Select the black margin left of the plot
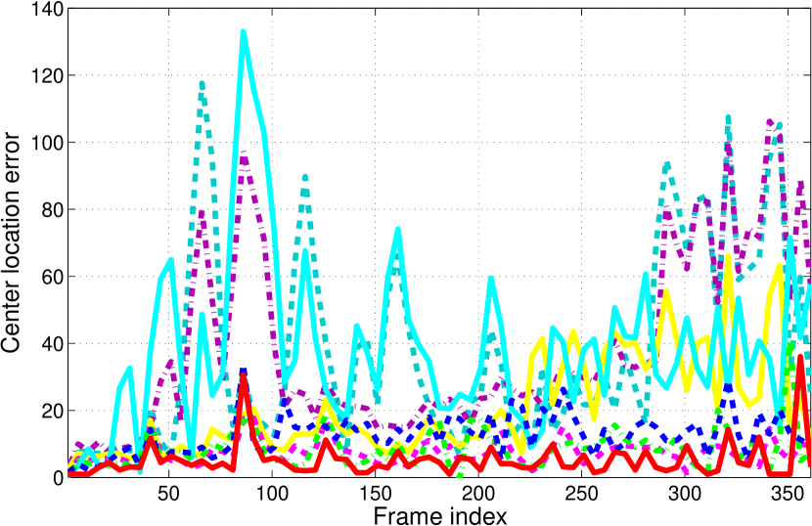Screen dimensions: 812x526 (32, 264)
